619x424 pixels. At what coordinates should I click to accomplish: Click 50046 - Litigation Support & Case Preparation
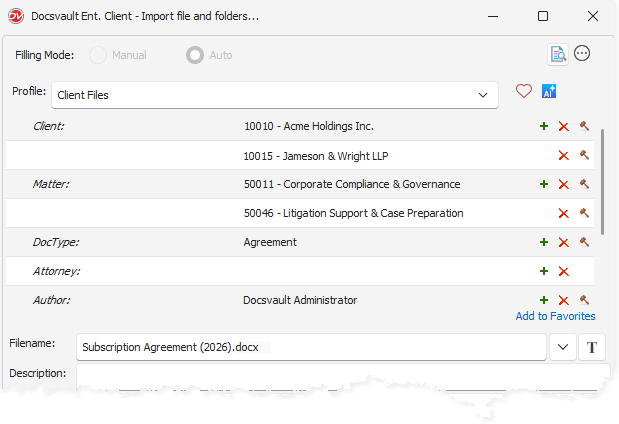tap(353, 213)
